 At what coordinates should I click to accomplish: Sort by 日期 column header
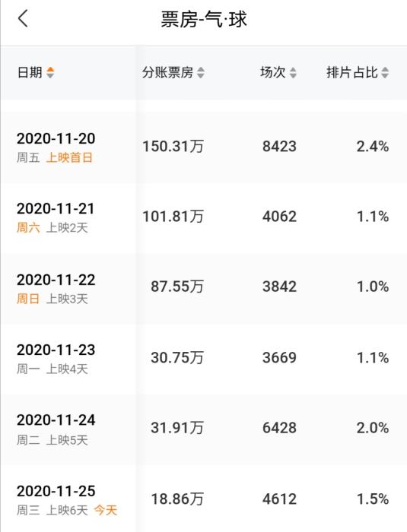[30, 72]
